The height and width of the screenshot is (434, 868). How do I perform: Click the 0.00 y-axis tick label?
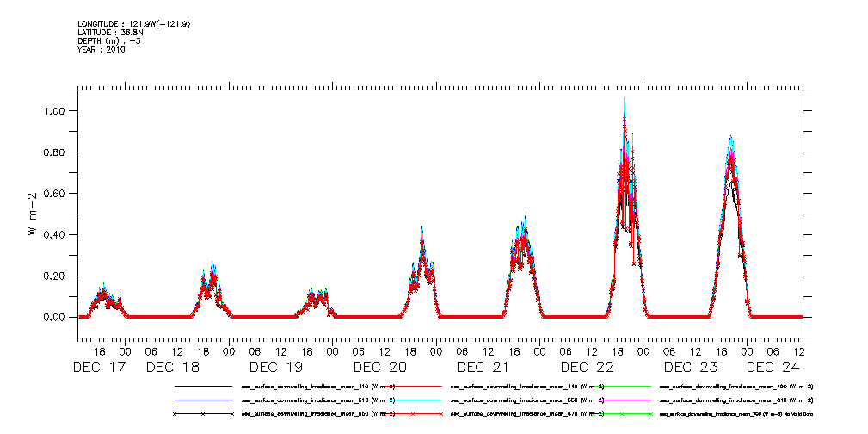pos(55,317)
